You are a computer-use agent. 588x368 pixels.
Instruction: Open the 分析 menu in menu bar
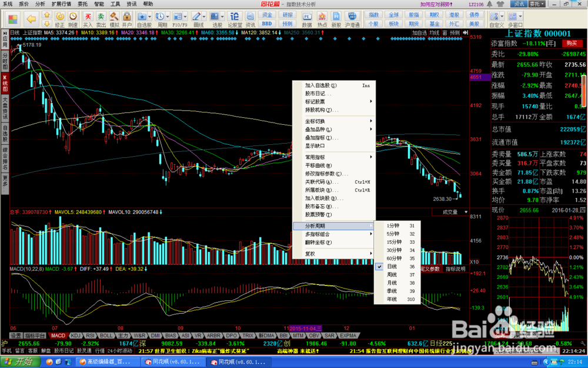coord(40,4)
